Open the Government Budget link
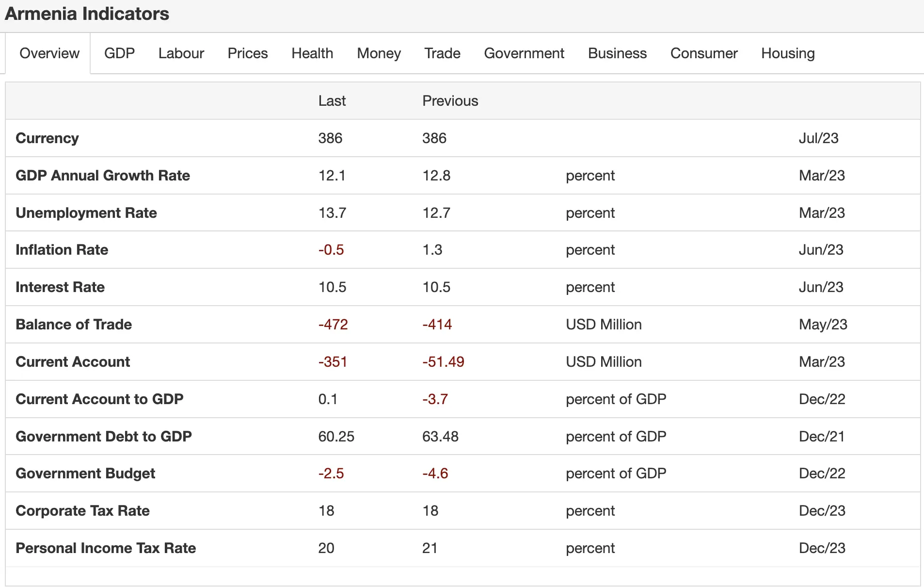 pyautogui.click(x=85, y=473)
